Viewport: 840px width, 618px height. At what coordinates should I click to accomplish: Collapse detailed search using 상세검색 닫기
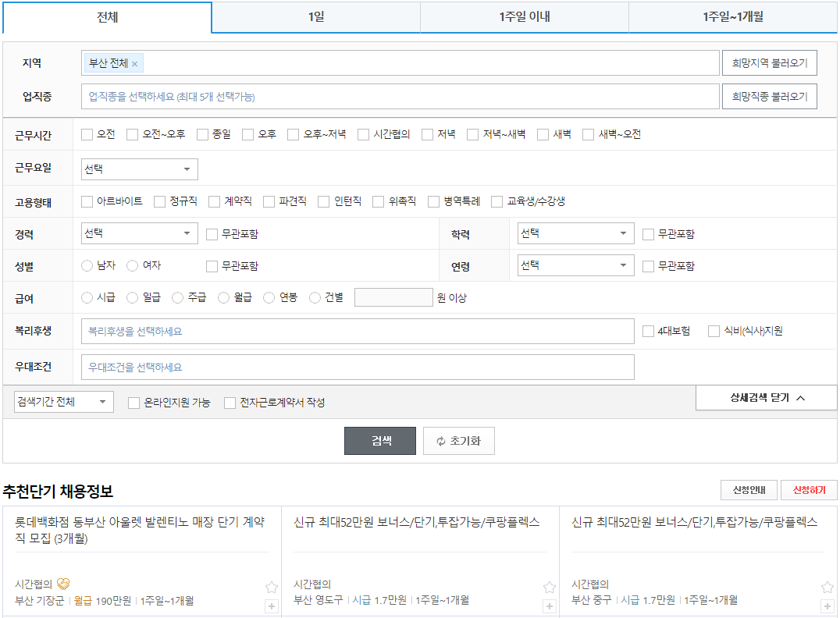click(764, 397)
